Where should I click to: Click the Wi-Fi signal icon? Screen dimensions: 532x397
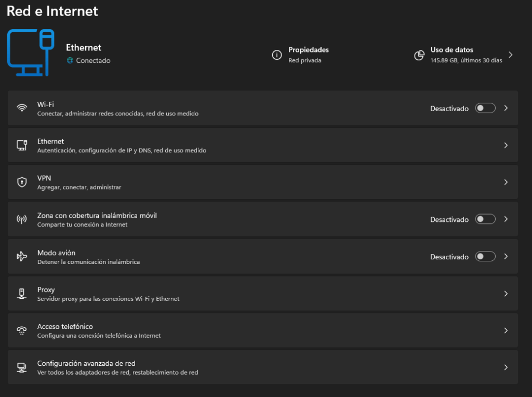coord(22,108)
